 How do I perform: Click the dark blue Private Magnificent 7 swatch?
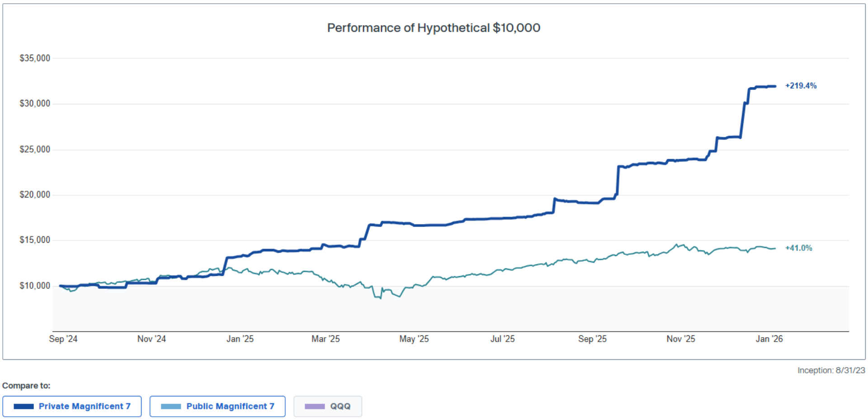24,406
